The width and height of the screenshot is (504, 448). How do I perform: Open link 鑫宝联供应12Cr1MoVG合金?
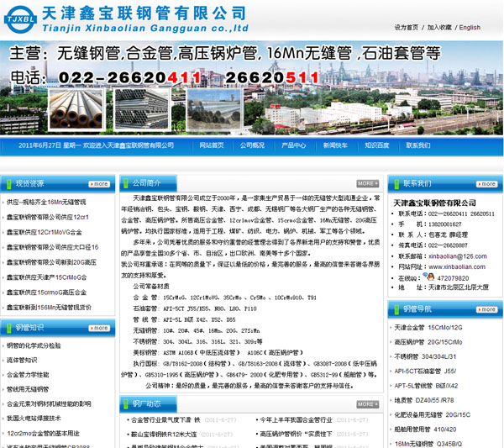44,232
